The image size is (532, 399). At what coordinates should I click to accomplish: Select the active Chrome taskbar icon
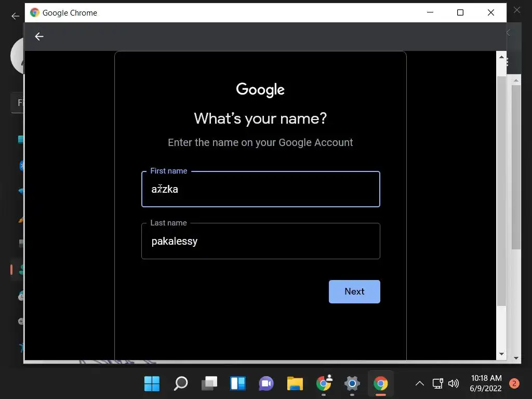point(380,383)
